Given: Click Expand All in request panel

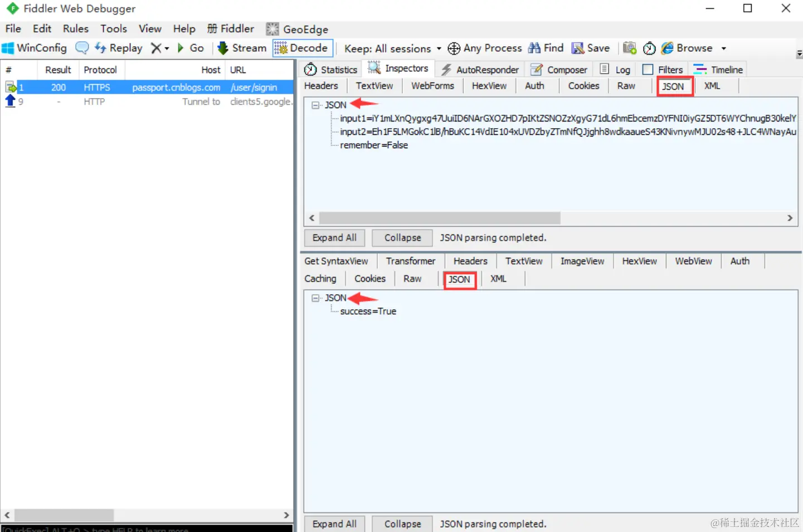Looking at the screenshot, I should pyautogui.click(x=334, y=238).
